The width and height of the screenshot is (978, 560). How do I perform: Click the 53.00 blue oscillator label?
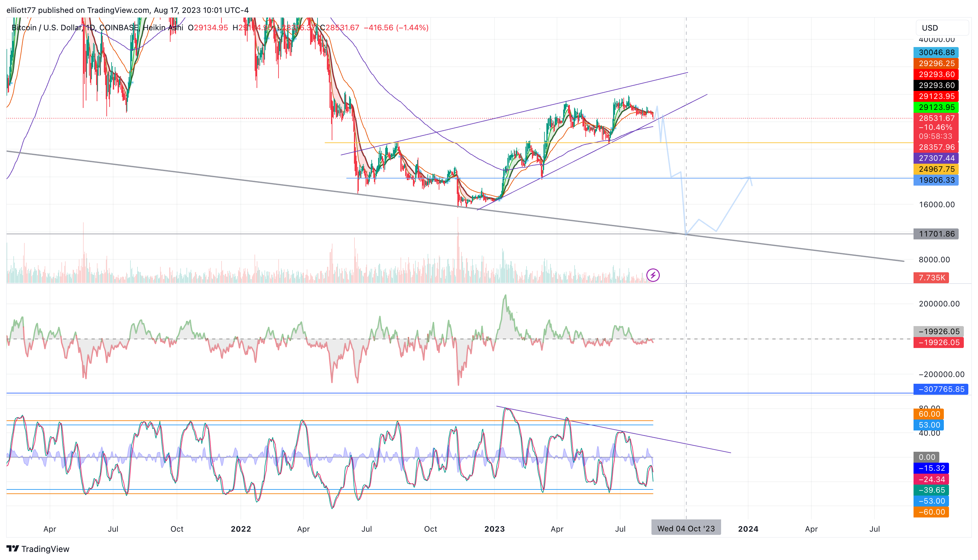928,425
